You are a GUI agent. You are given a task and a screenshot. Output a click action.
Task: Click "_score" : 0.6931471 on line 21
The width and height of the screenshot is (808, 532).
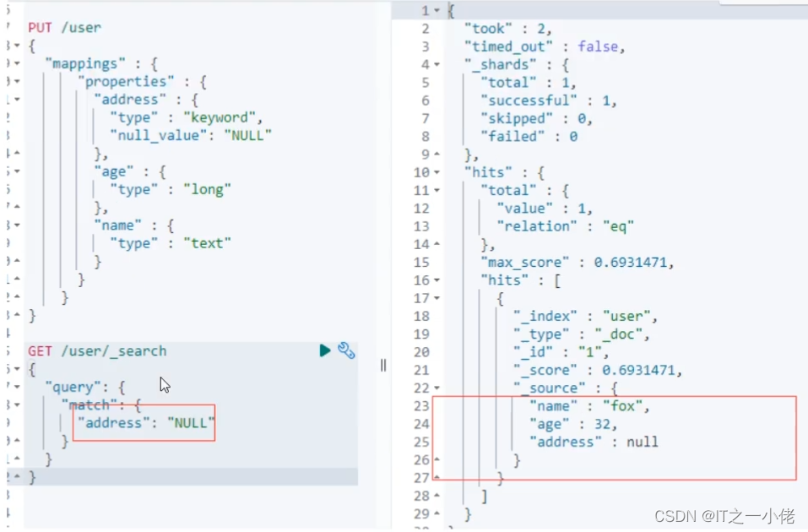(598, 370)
